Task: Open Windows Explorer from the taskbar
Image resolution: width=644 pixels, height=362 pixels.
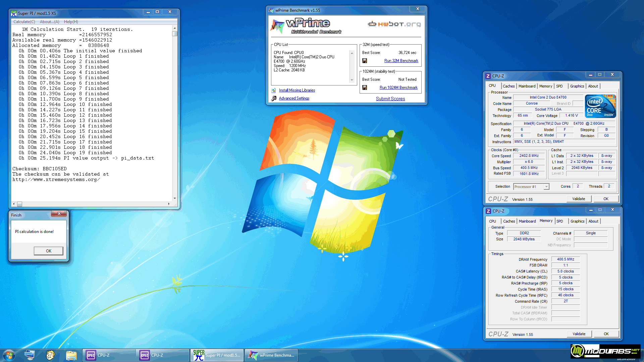Action: tap(71, 355)
